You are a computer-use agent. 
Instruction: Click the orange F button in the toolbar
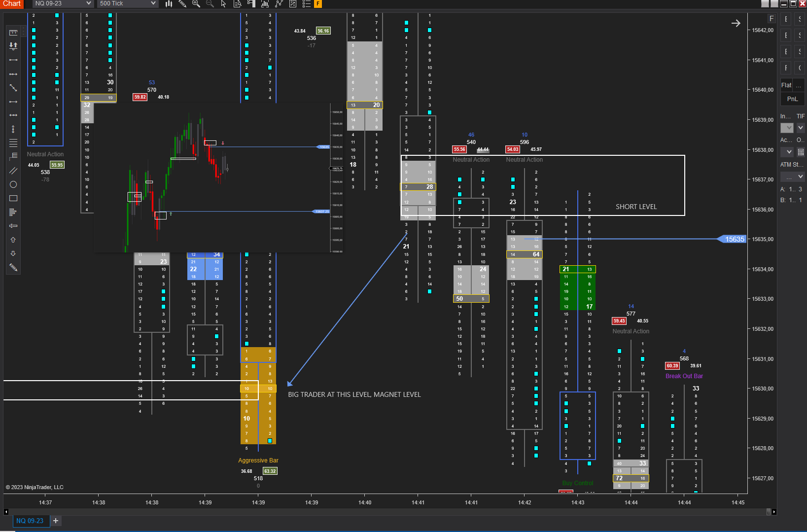[x=318, y=3]
